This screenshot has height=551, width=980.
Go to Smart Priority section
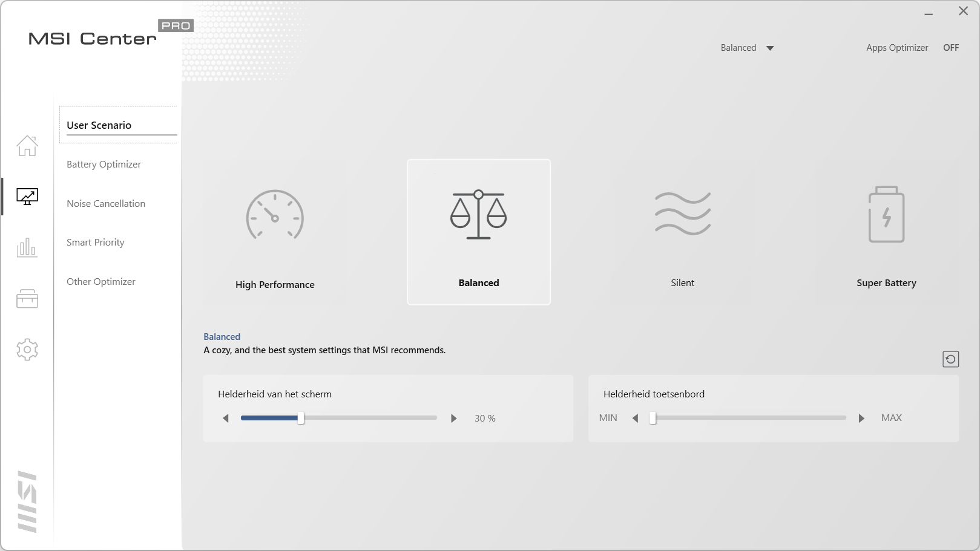(x=96, y=243)
